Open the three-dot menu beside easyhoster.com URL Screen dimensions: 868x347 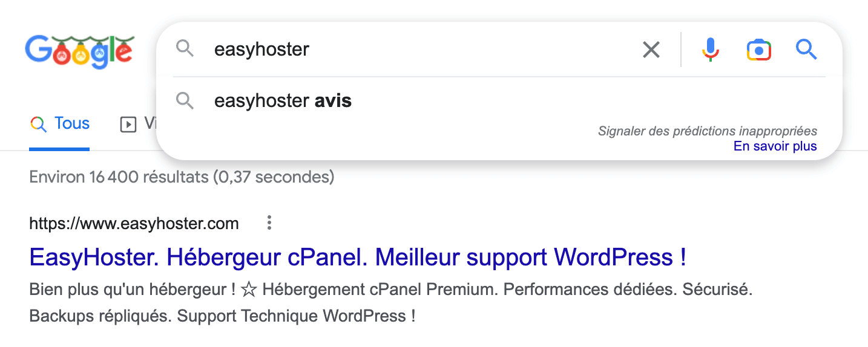(269, 224)
